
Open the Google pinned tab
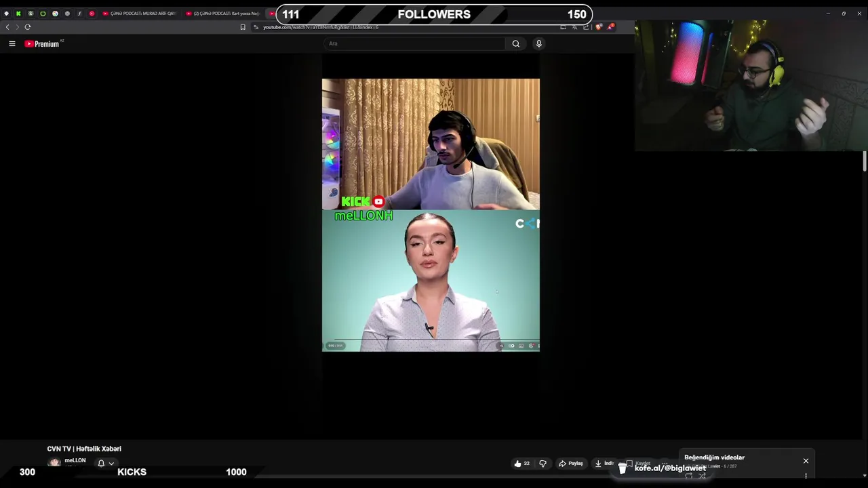tap(55, 14)
